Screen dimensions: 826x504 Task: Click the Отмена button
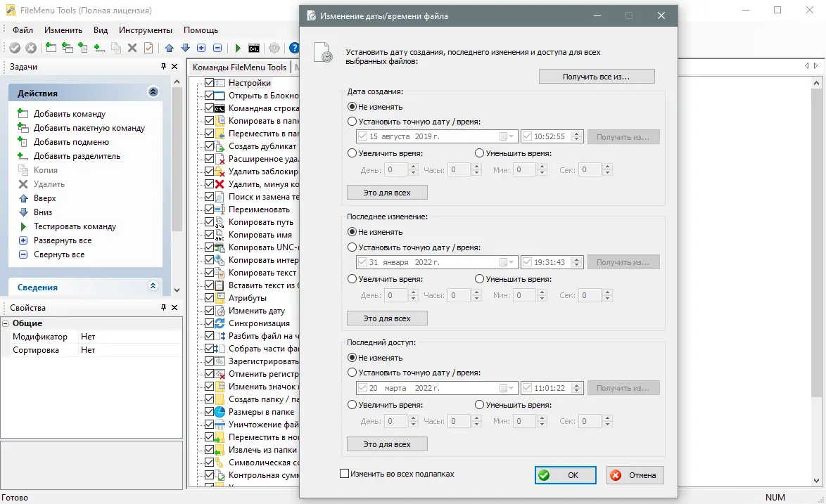[635, 474]
